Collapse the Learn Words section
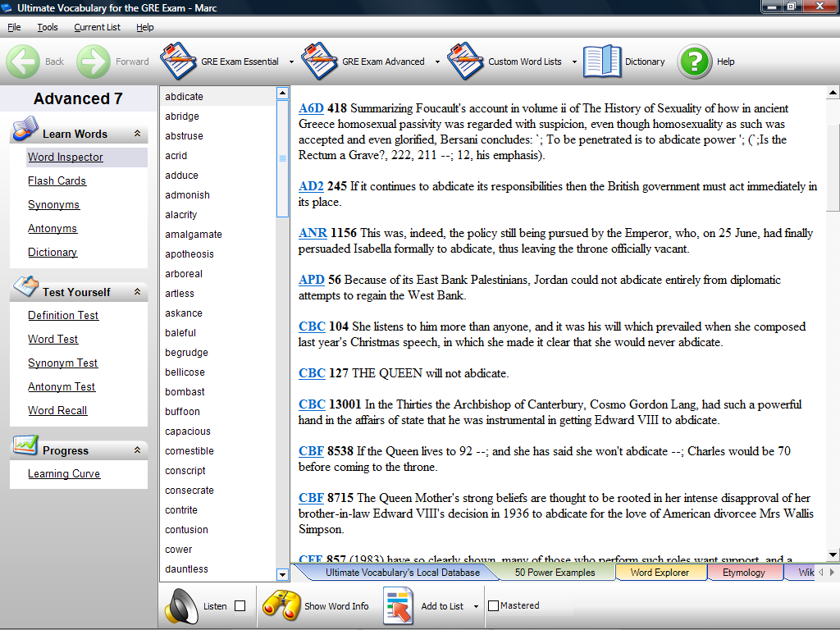 pos(137,134)
